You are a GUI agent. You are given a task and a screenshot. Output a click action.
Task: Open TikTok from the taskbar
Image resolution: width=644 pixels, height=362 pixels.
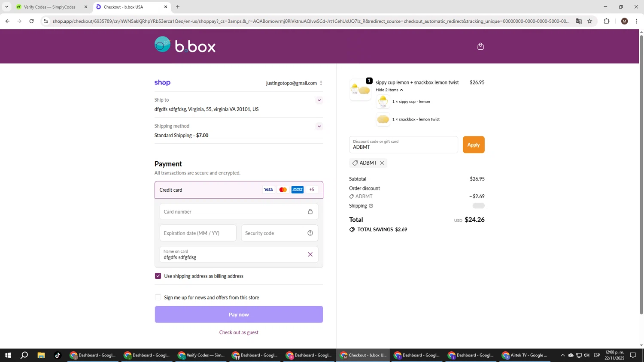click(58, 355)
